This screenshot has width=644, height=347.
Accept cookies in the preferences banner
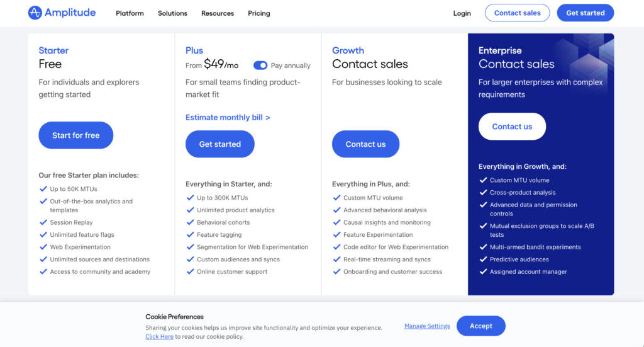tap(480, 326)
